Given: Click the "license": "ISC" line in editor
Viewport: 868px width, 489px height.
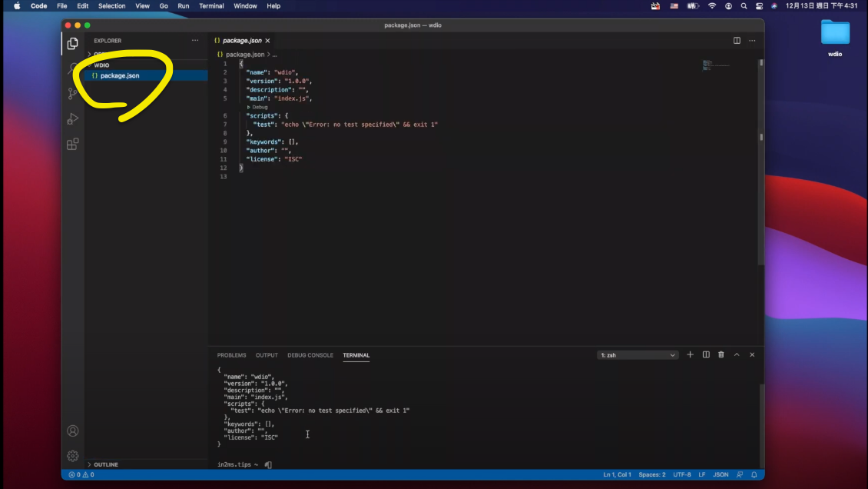Looking at the screenshot, I should [274, 159].
